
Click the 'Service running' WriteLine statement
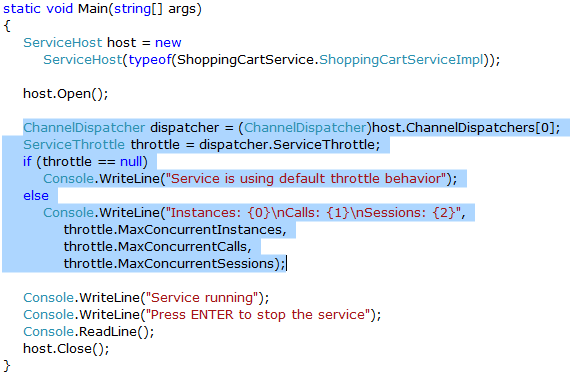[x=146, y=298]
